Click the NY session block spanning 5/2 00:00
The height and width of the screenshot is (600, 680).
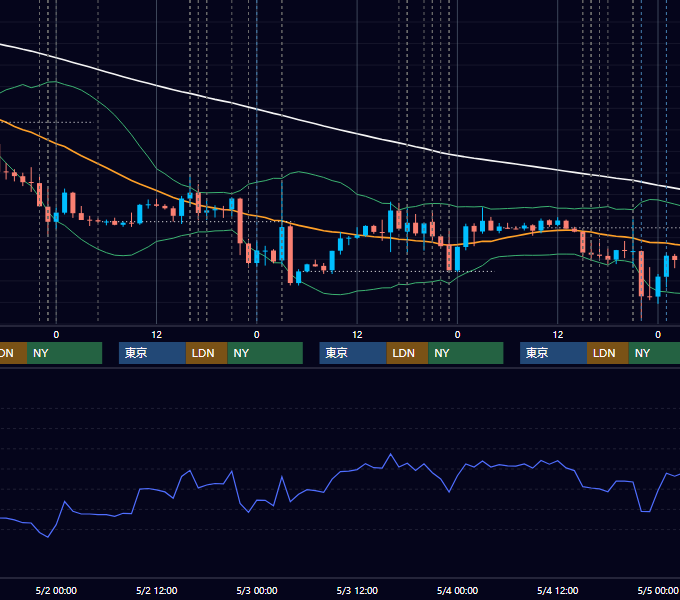[x=64, y=353]
